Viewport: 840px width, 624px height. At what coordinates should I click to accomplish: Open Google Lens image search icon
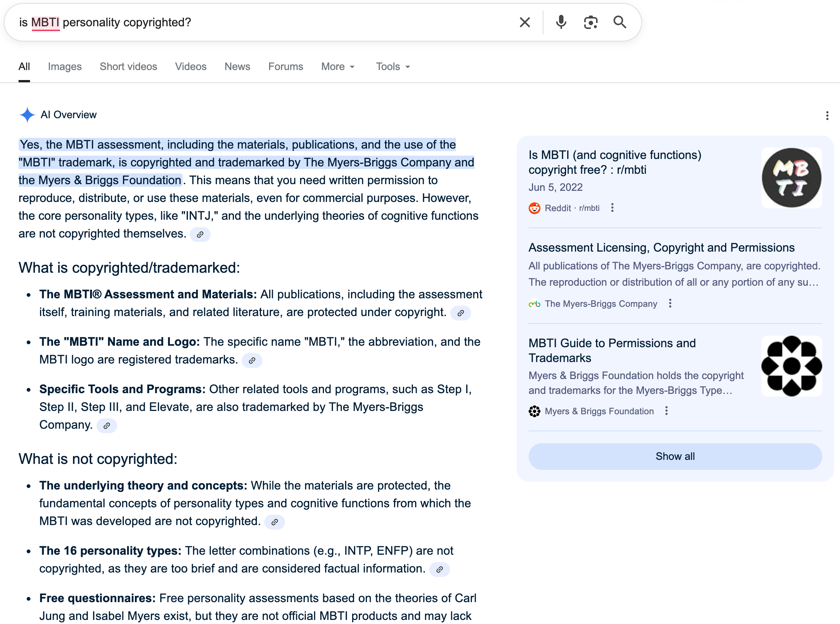(x=591, y=22)
